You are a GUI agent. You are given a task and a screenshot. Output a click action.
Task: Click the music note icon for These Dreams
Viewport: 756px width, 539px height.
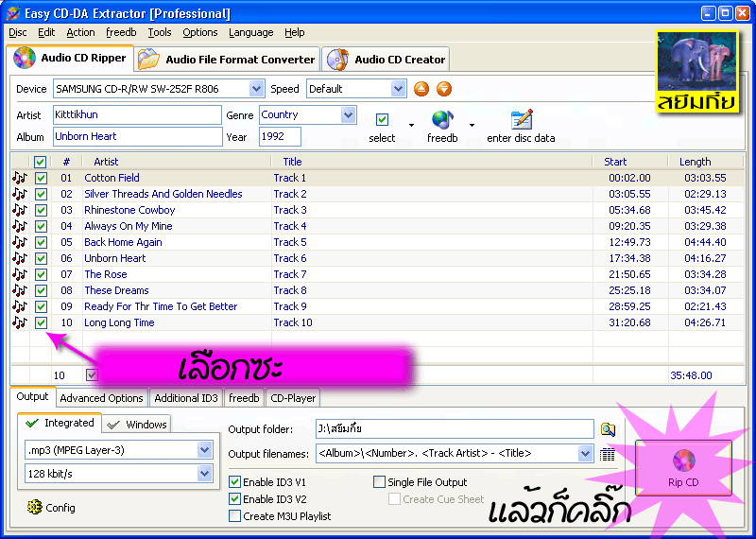(x=19, y=290)
